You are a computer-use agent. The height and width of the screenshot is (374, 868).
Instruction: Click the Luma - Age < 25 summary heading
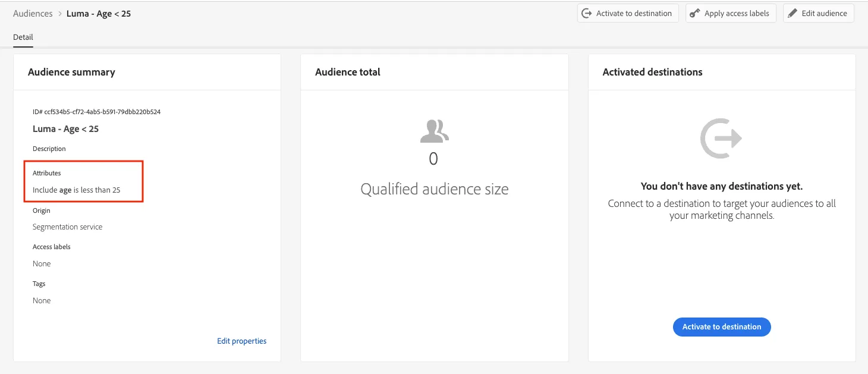[x=66, y=129]
